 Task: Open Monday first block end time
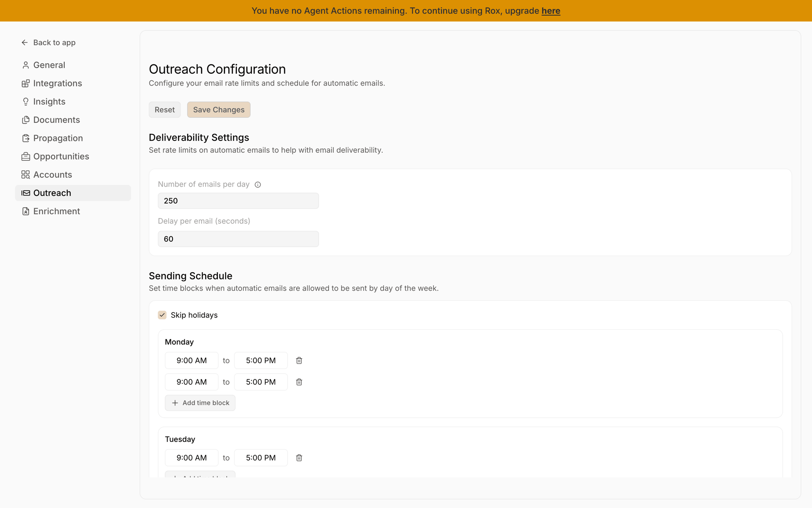261,361
